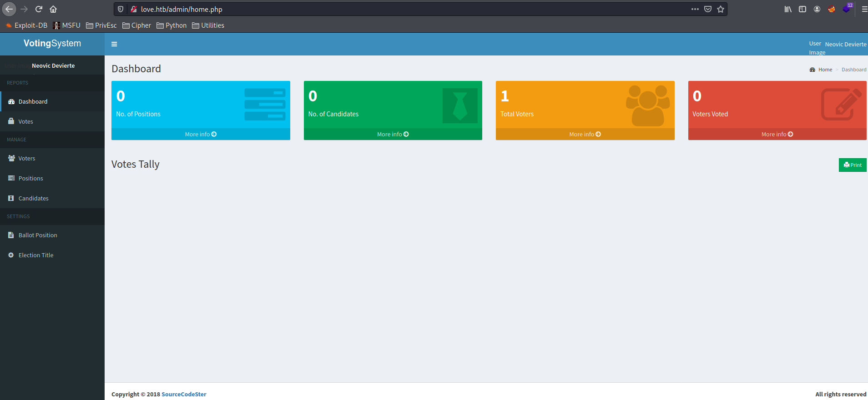Open the Votes page in the sidebar
Screen dimensions: 868x400
pyautogui.click(x=25, y=121)
